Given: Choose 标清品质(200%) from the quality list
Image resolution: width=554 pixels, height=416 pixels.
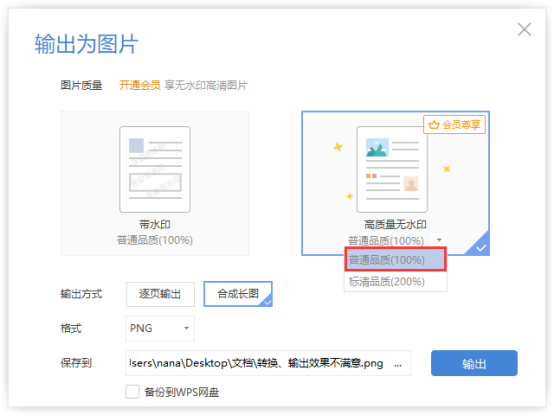Looking at the screenshot, I should tap(395, 282).
